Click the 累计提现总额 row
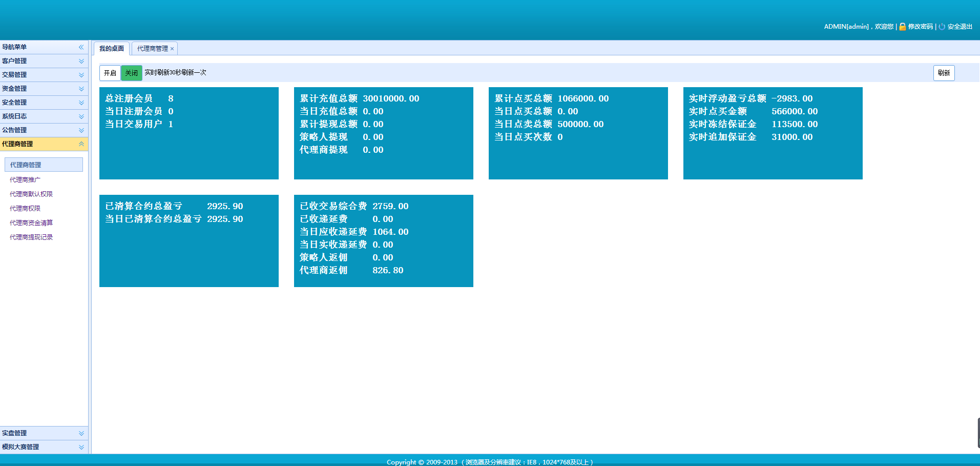Screen dimensions: 980x466 (x=342, y=124)
